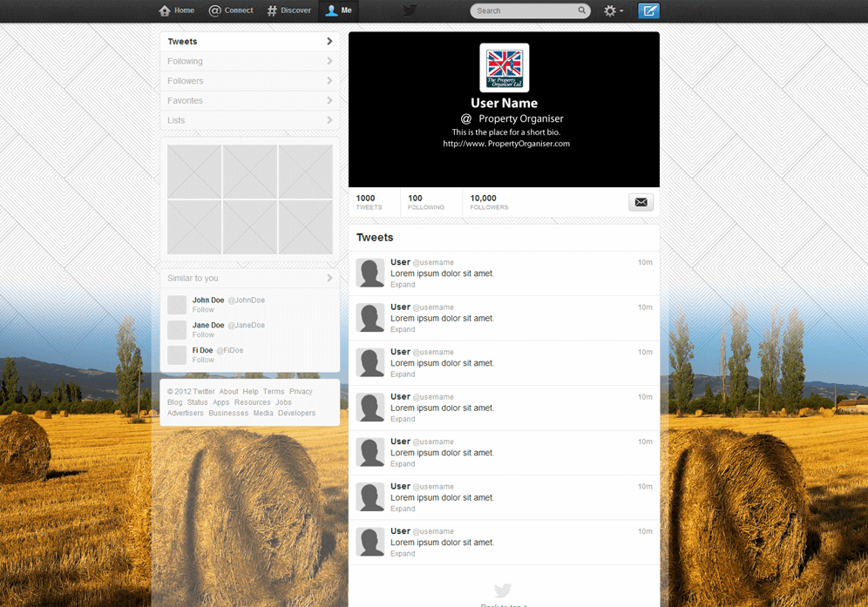Click the Twitter bird logo in top bar
This screenshot has height=607, width=868.
coord(410,10)
